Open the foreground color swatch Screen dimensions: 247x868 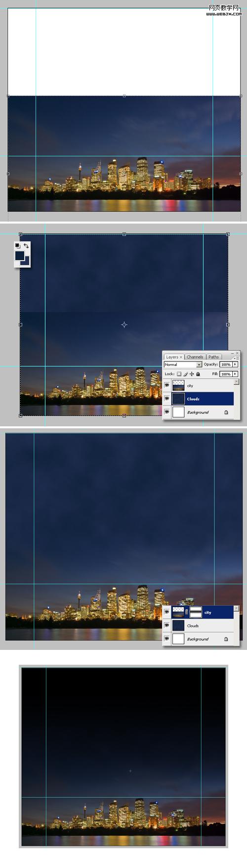[x=19, y=255]
